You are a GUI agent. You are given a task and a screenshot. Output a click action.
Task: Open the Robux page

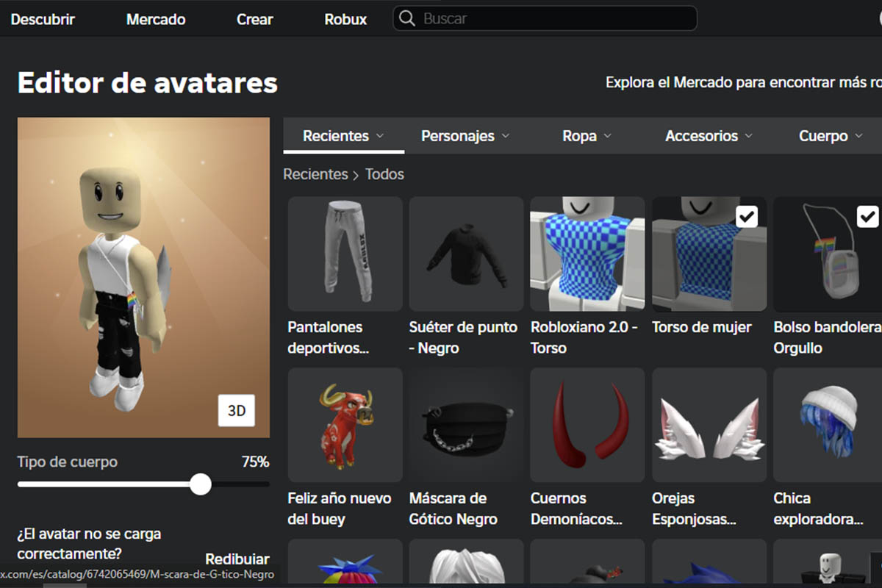(345, 19)
